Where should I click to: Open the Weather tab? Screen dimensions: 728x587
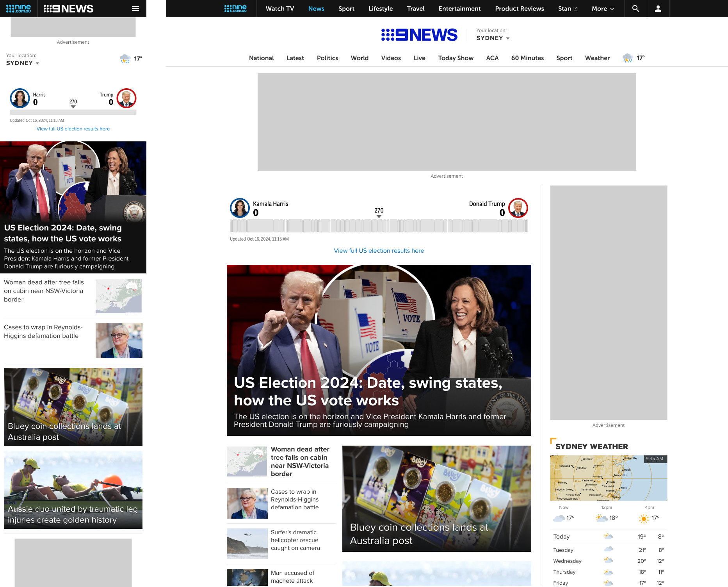(x=597, y=58)
